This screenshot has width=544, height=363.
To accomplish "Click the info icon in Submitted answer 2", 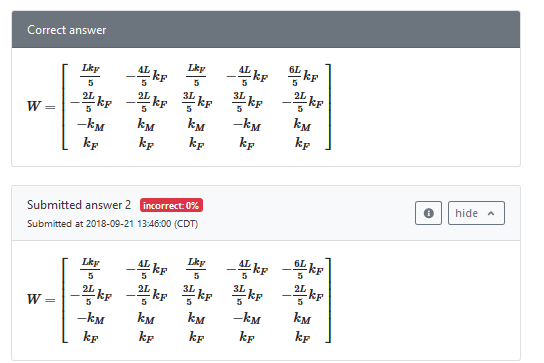I will 428,213.
